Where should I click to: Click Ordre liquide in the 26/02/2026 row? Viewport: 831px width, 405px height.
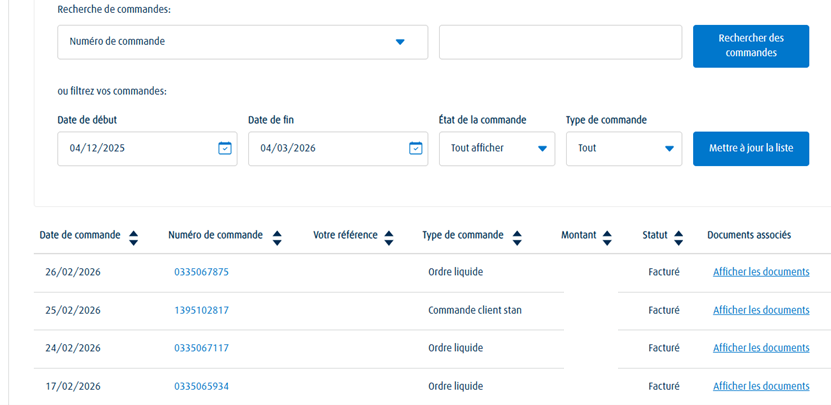[456, 272]
